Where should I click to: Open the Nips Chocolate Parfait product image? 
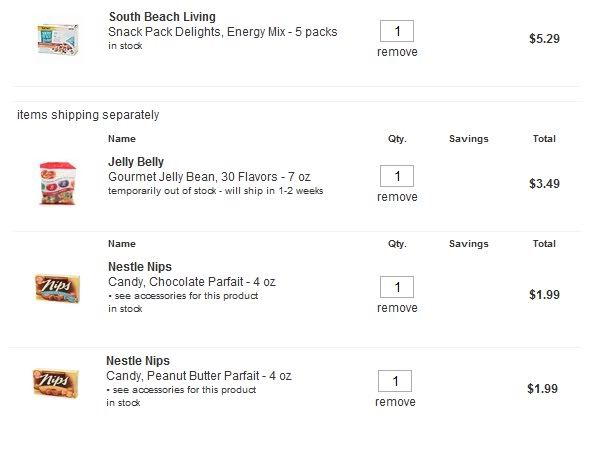[x=50, y=288]
